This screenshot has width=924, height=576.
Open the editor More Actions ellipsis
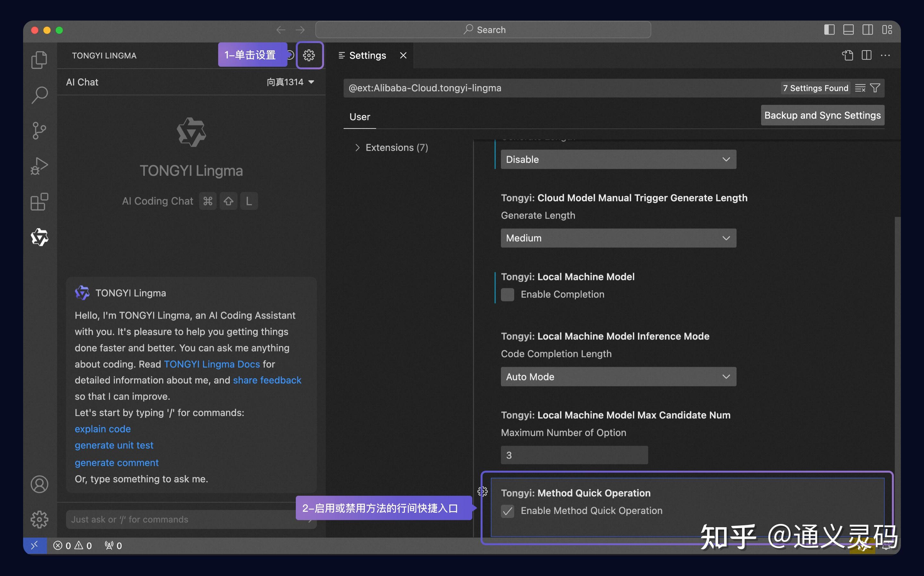coord(885,56)
